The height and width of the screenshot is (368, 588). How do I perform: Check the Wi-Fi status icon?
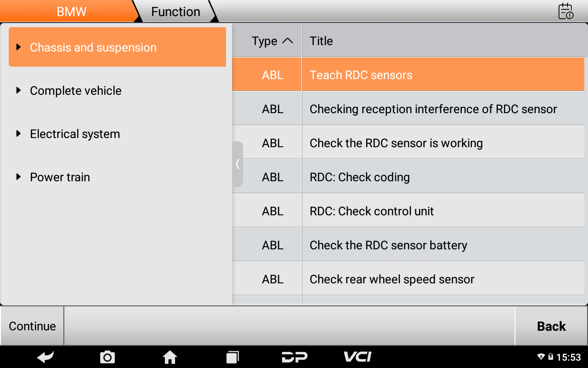point(541,357)
